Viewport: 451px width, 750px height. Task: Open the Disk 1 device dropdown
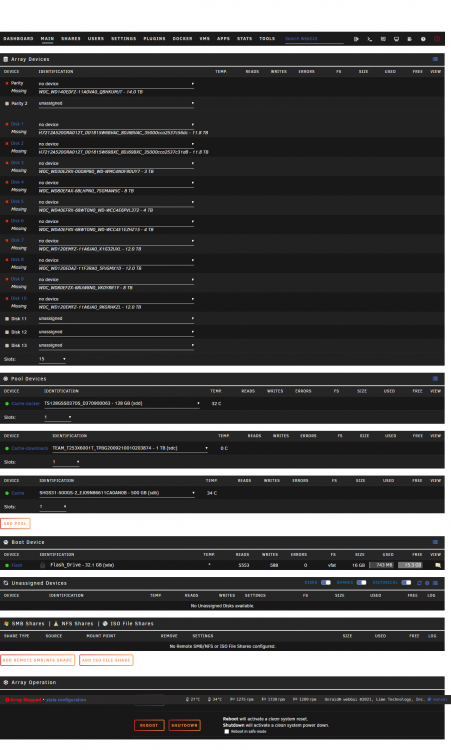(x=116, y=124)
